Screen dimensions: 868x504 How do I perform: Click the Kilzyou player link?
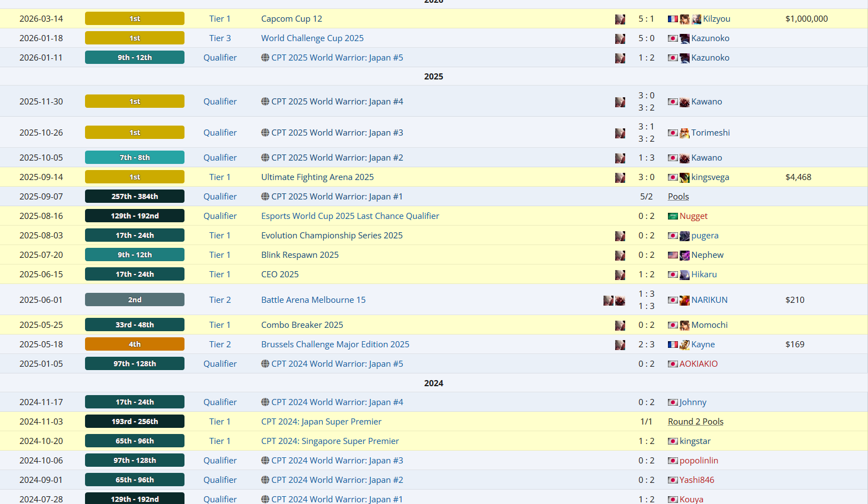717,19
